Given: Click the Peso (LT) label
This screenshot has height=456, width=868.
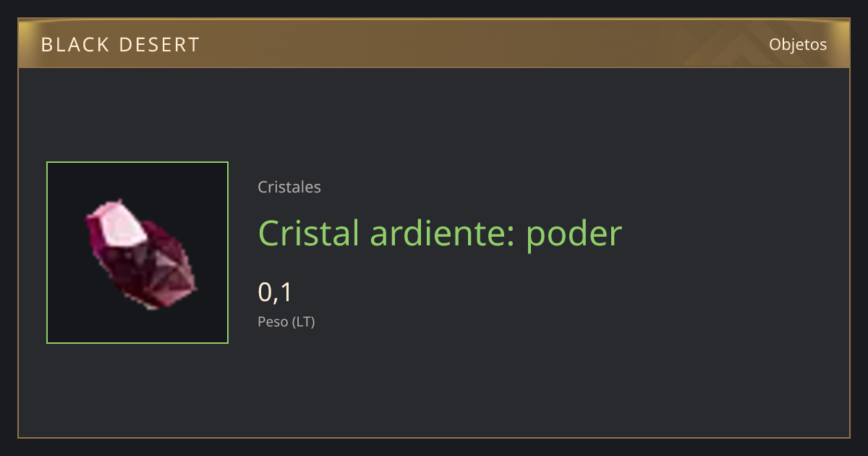Looking at the screenshot, I should (x=286, y=322).
